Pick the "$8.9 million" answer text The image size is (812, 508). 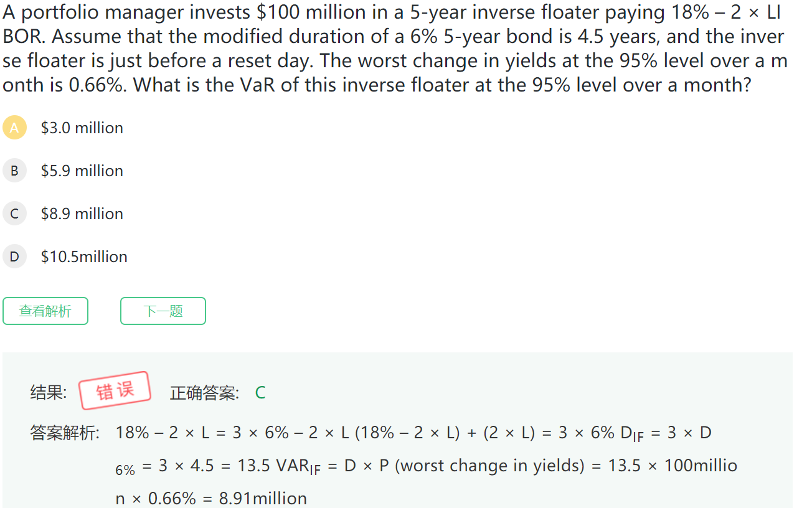tap(82, 214)
